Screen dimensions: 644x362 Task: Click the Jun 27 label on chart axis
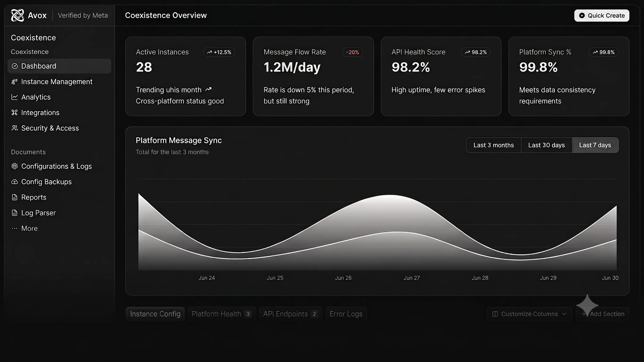pos(411,278)
